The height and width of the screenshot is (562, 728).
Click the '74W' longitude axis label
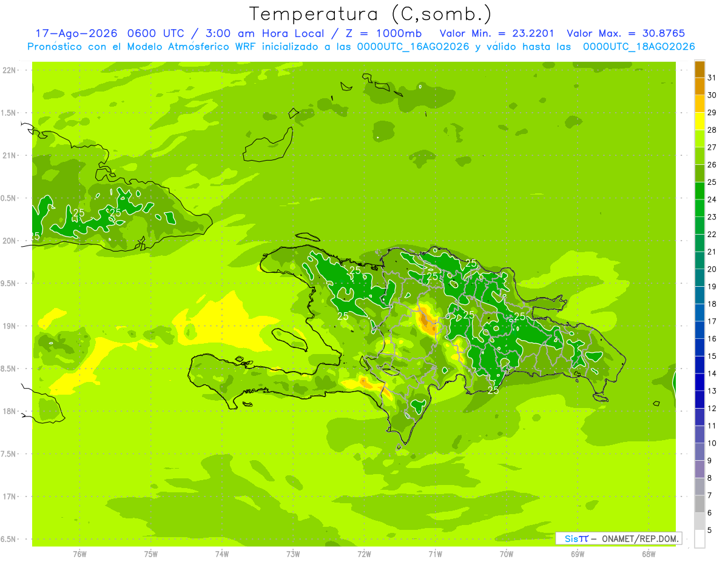point(222,554)
